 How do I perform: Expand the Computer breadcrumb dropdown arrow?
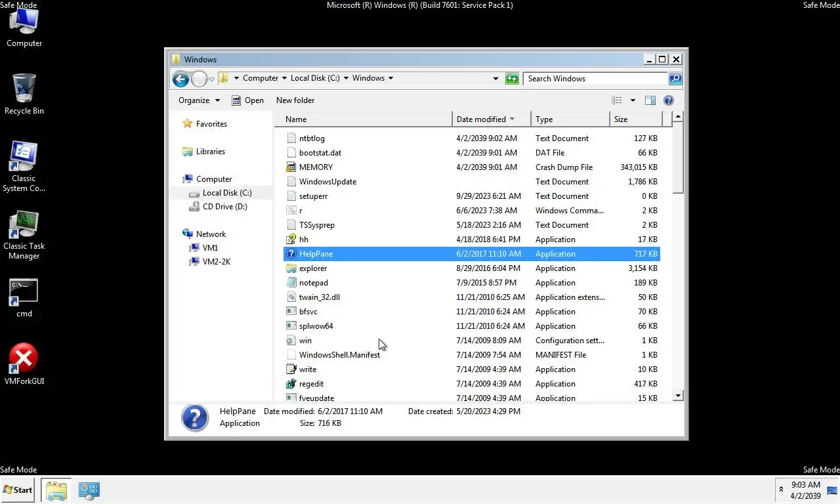[x=285, y=78]
